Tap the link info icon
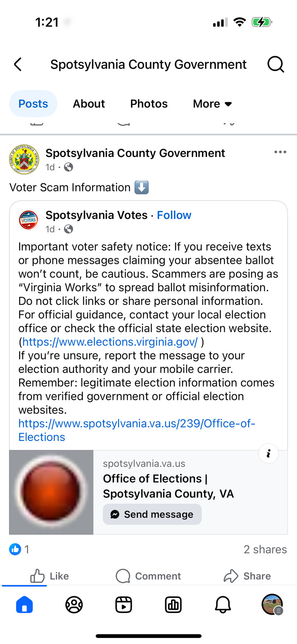297x644 pixels. click(269, 454)
